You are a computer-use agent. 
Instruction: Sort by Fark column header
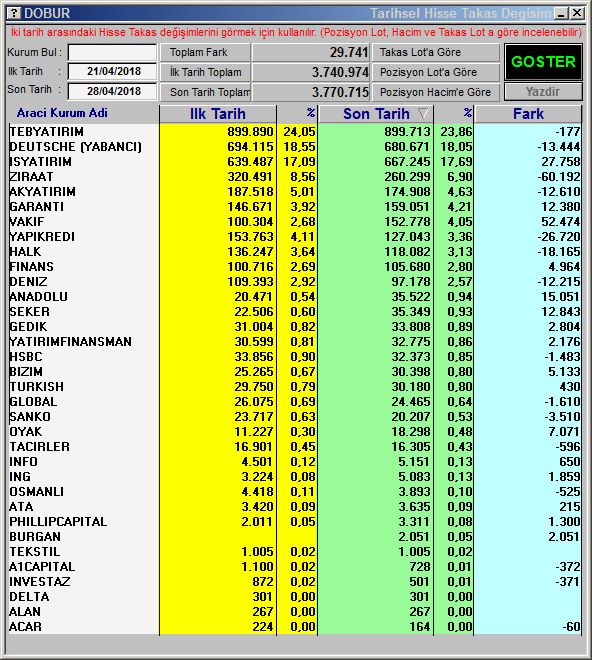pos(528,114)
